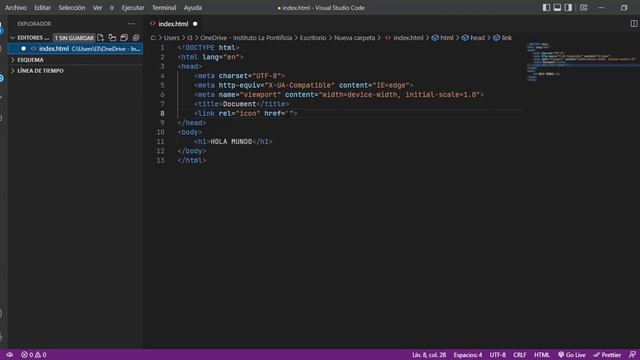Screen dimensions: 640x360
Task: Open the Ver menu
Action: coord(97,7)
